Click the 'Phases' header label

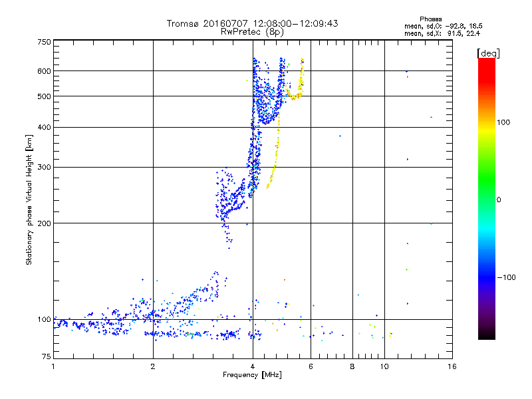pyautogui.click(x=430, y=19)
